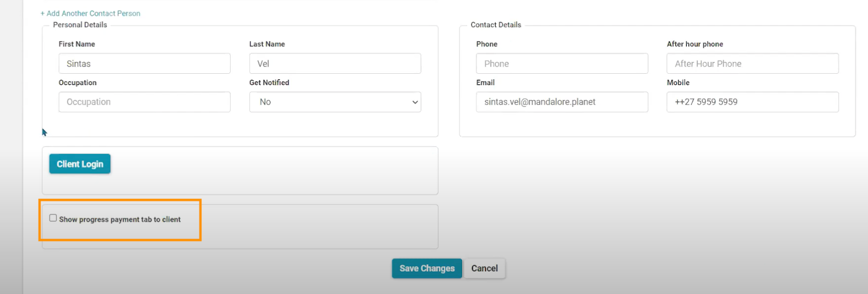Save the form with Save Changes
Image resolution: width=868 pixels, height=294 pixels.
[x=427, y=269]
